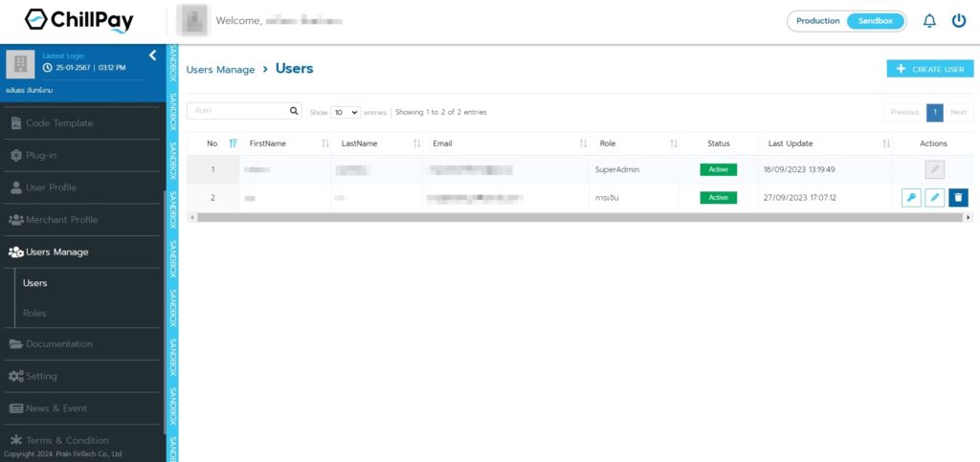Click the CREATE USER button
980x462 pixels.
[x=930, y=69]
